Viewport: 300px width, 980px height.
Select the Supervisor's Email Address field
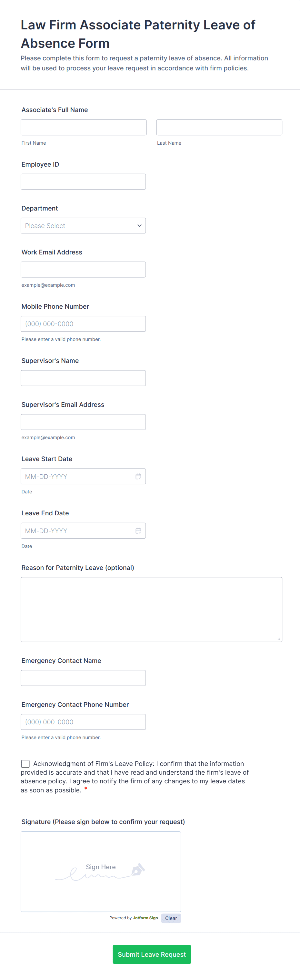[x=83, y=422]
